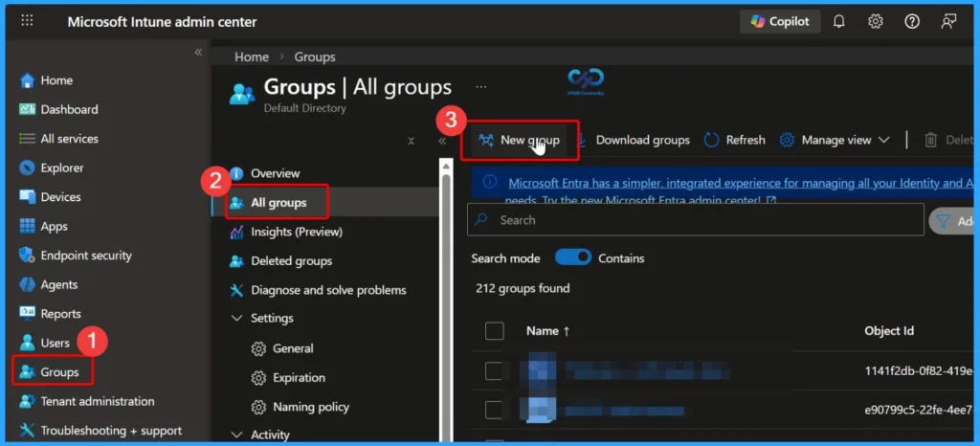Open the app launcher waffle icon

(27, 21)
